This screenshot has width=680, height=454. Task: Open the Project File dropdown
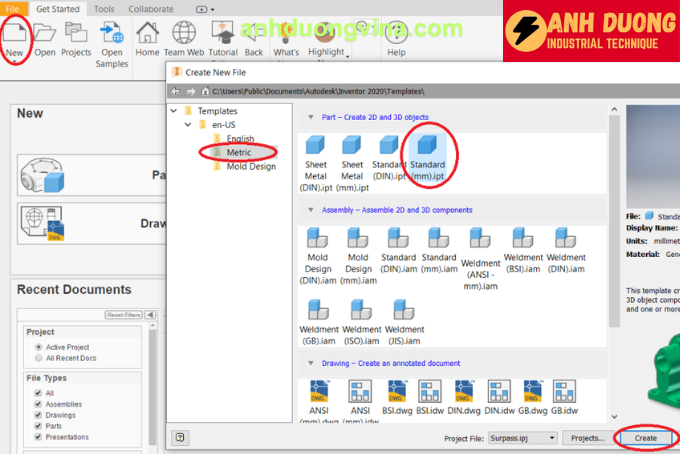(547, 438)
